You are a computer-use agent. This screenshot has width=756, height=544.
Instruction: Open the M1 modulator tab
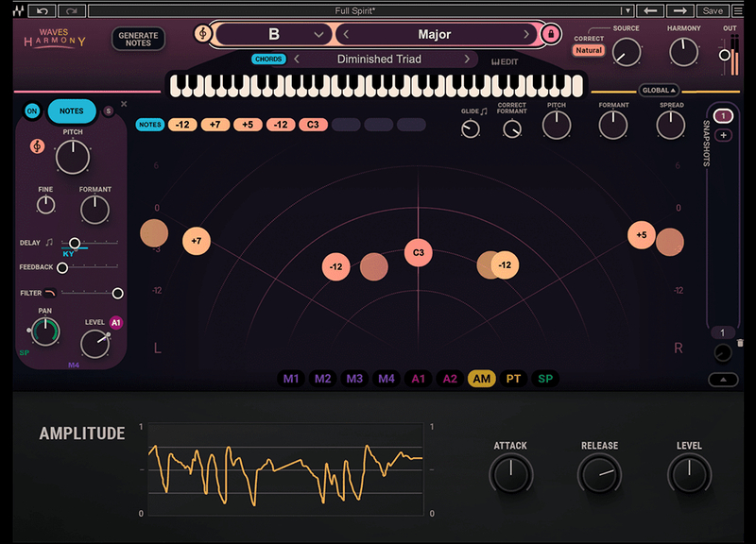[x=291, y=379]
